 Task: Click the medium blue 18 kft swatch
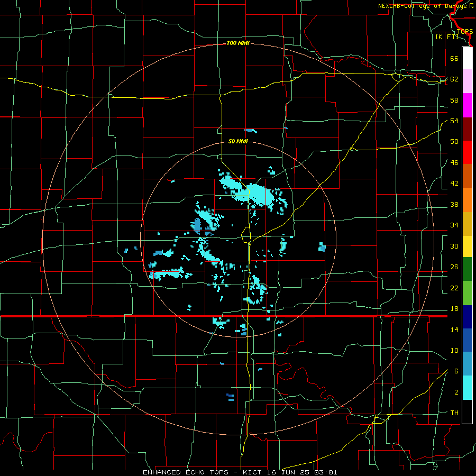pyautogui.click(x=467, y=340)
